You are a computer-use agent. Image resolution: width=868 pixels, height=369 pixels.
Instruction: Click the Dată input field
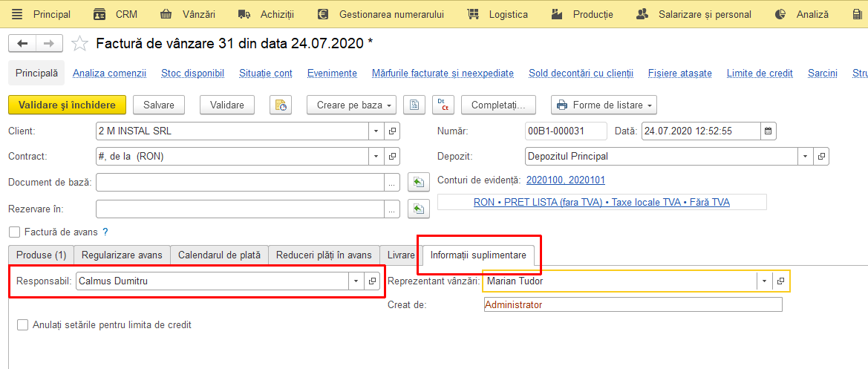701,131
